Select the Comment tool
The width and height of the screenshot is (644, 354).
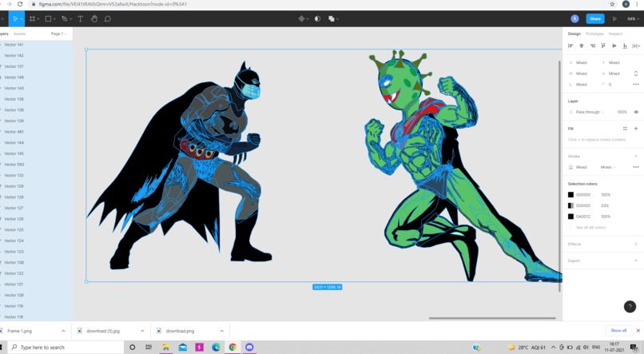pyautogui.click(x=108, y=19)
